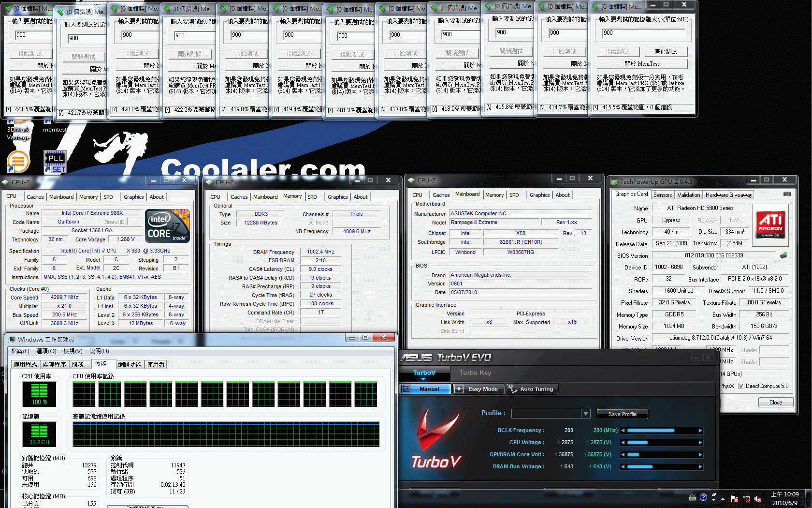Select 'Rampage III Extreme' model text

[474, 222]
